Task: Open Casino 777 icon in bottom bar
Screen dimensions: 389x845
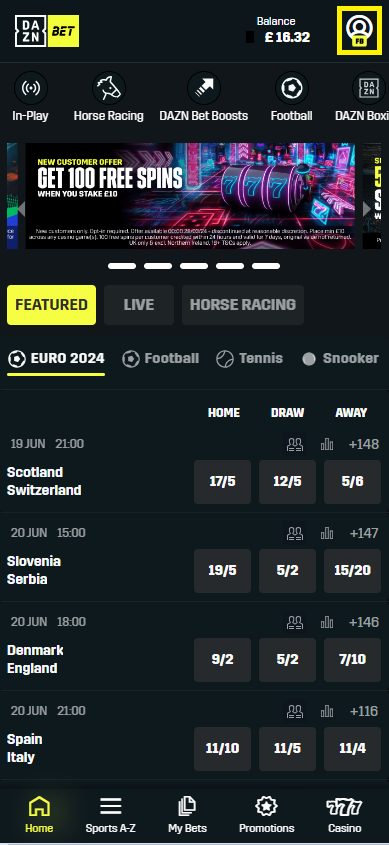Action: [345, 807]
